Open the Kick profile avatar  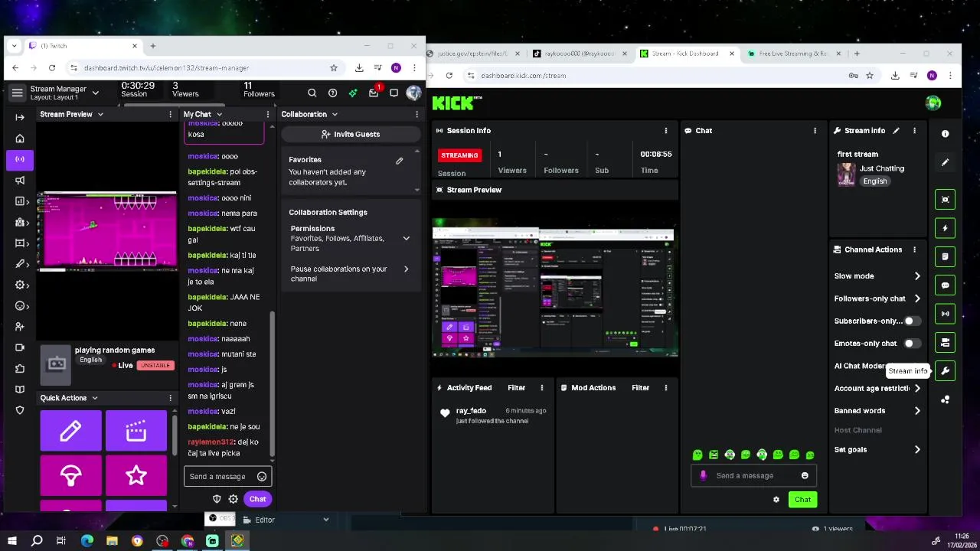click(933, 103)
